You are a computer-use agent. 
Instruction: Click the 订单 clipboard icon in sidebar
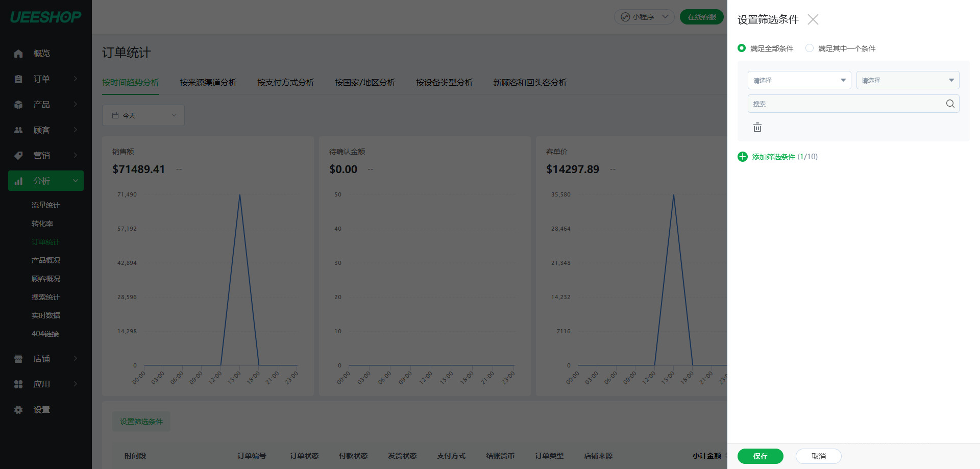pyautogui.click(x=18, y=79)
